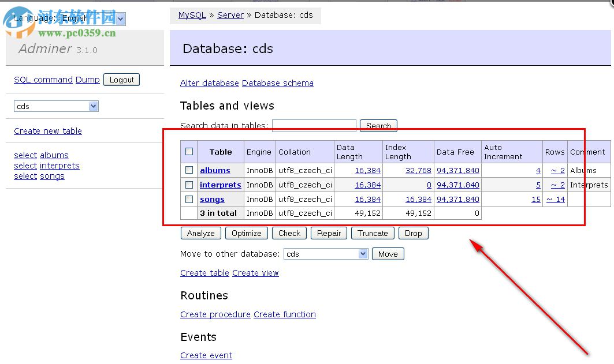Click the Logout button

[121, 80]
